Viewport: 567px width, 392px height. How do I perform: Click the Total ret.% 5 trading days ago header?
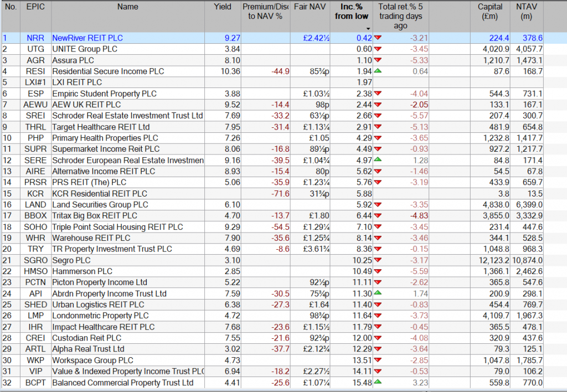tap(400, 16)
